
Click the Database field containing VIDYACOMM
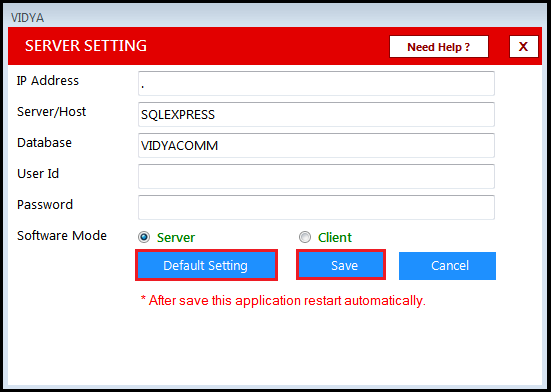[316, 145]
